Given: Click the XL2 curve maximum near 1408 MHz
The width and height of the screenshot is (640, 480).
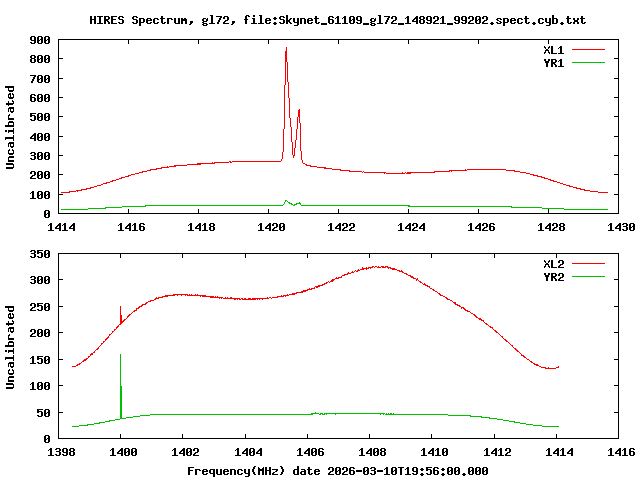Looking at the screenshot, I should (x=380, y=267).
